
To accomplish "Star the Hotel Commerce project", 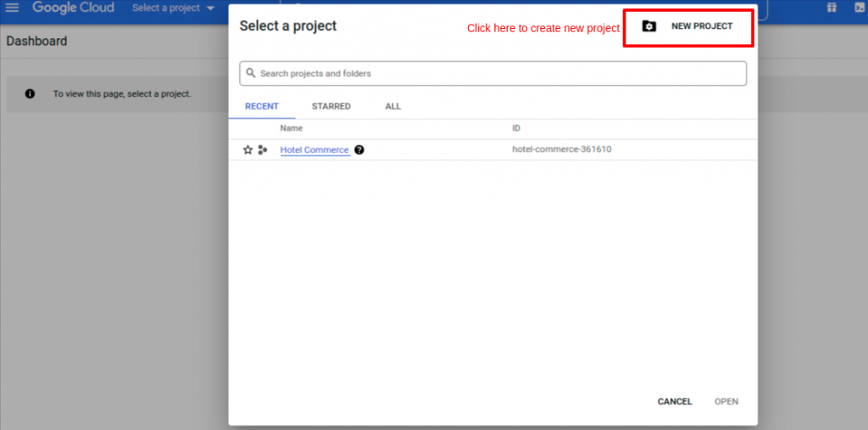I will [248, 149].
